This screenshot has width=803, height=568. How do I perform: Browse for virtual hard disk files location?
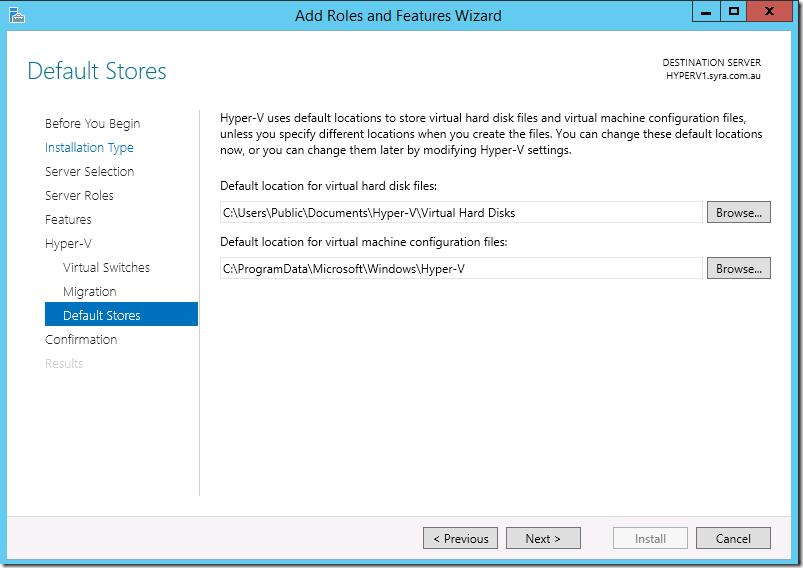[738, 212]
